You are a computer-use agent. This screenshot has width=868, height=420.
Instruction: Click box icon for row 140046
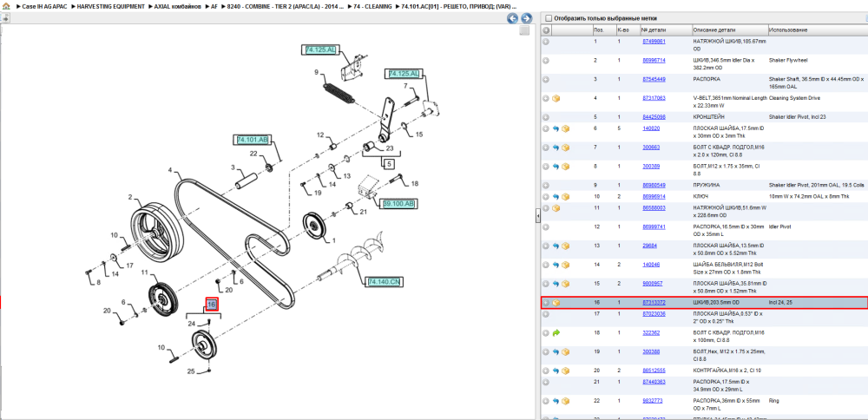tap(565, 265)
